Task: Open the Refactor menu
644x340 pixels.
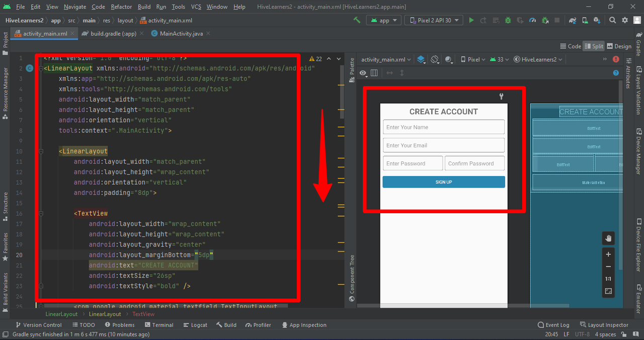Action: point(121,7)
